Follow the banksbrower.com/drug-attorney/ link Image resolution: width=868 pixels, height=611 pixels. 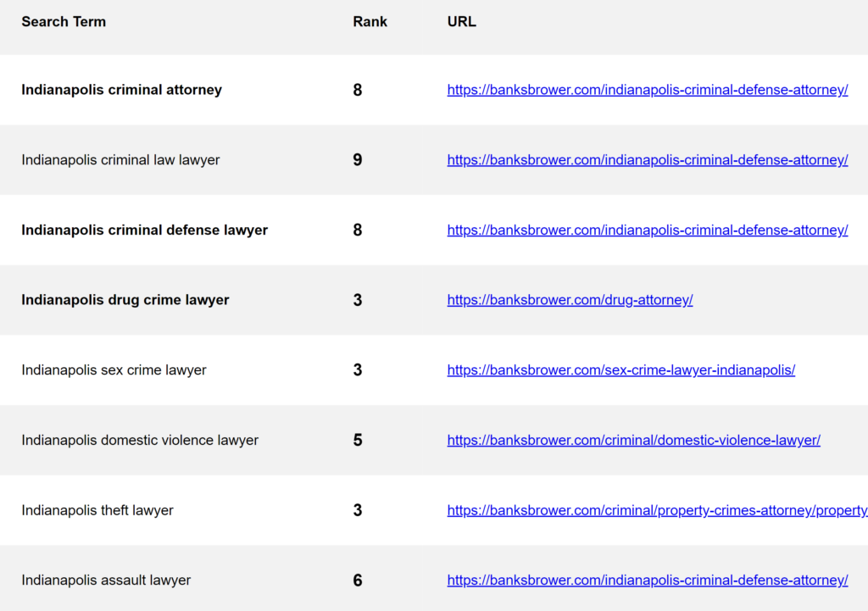[x=570, y=300]
